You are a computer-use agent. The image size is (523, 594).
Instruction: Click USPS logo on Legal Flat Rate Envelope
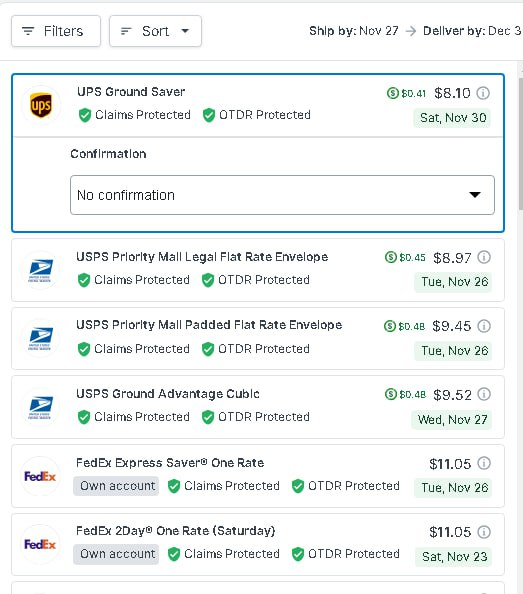tap(41, 270)
